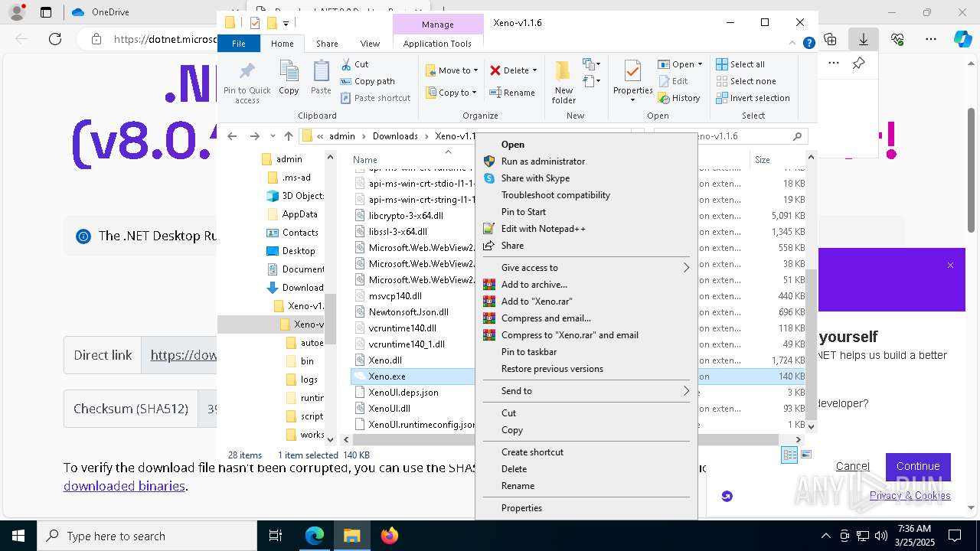This screenshot has width=980, height=551.
Task: Choose Add to "Xeno.rar" in the context menu
Action: click(586, 302)
